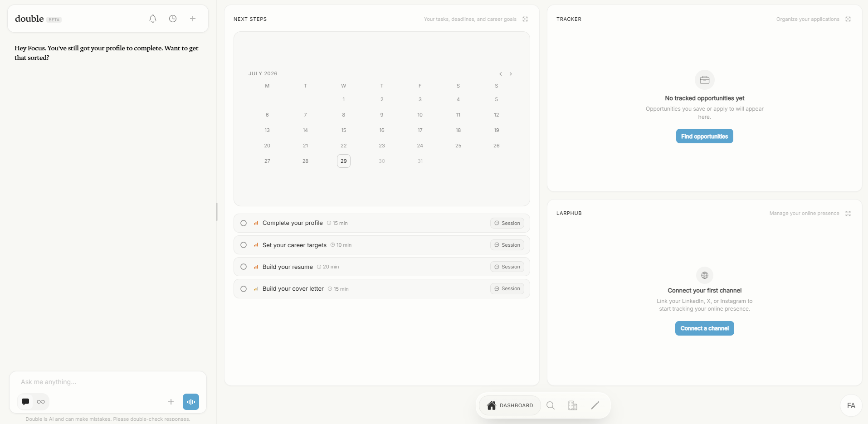This screenshot has height=424, width=868.
Task: Open chat history clock icon
Action: 173,19
